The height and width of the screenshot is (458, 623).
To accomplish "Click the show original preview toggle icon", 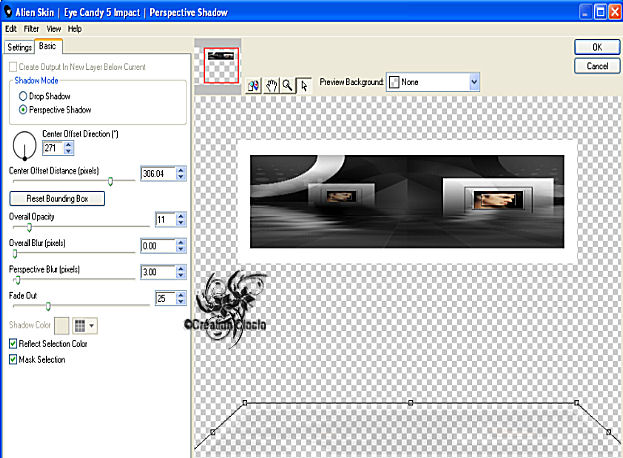I will pos(254,85).
